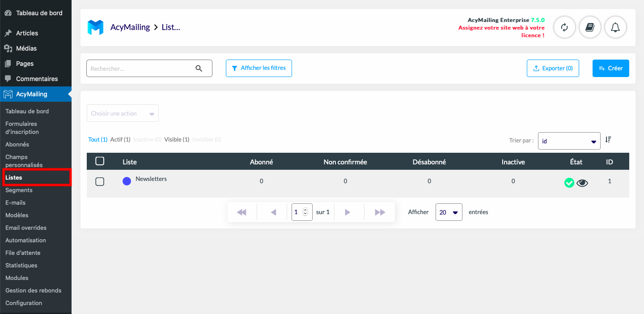
Task: Open the Afficher 20 entries dropdown
Action: [x=449, y=212]
